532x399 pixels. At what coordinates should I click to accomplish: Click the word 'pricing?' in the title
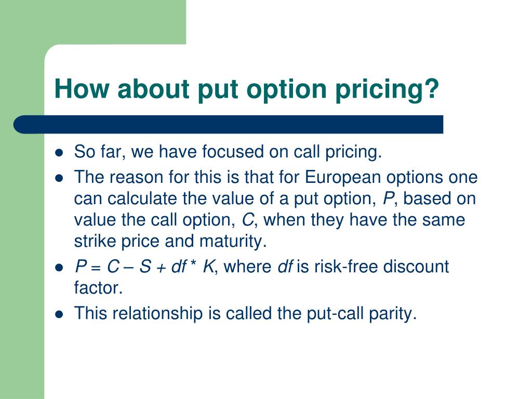[x=387, y=90]
